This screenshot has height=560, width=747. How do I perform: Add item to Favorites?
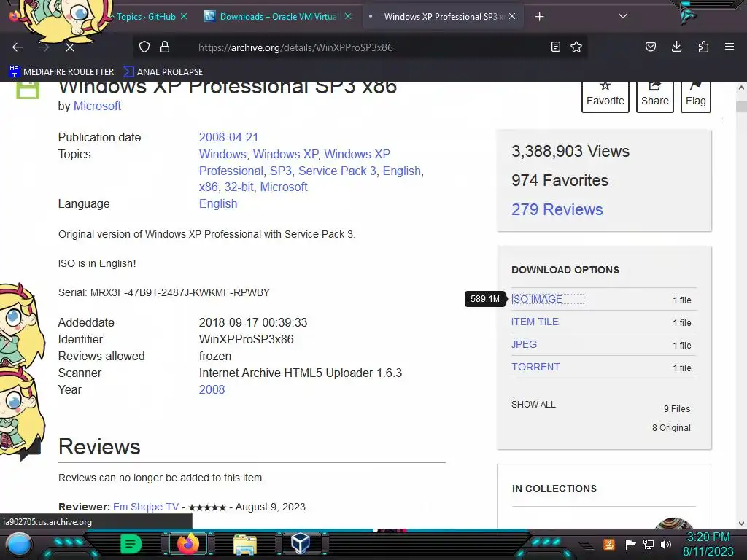pos(605,96)
